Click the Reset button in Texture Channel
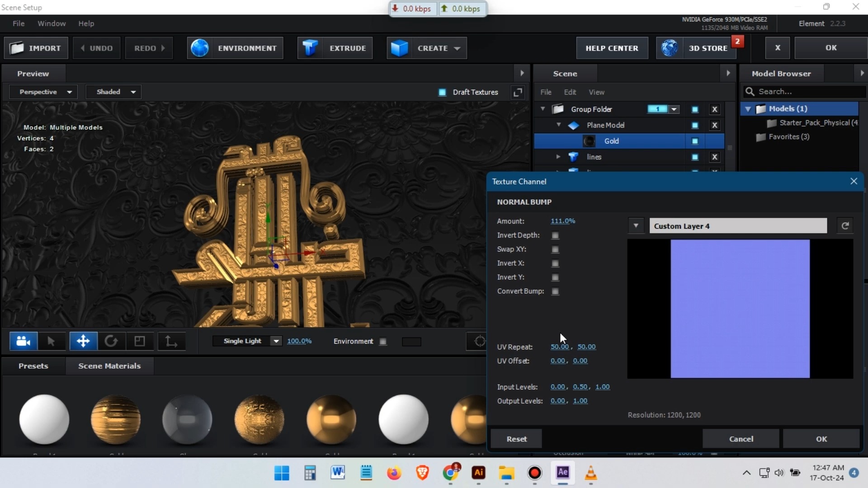Screen dimensions: 868x488 516,438
